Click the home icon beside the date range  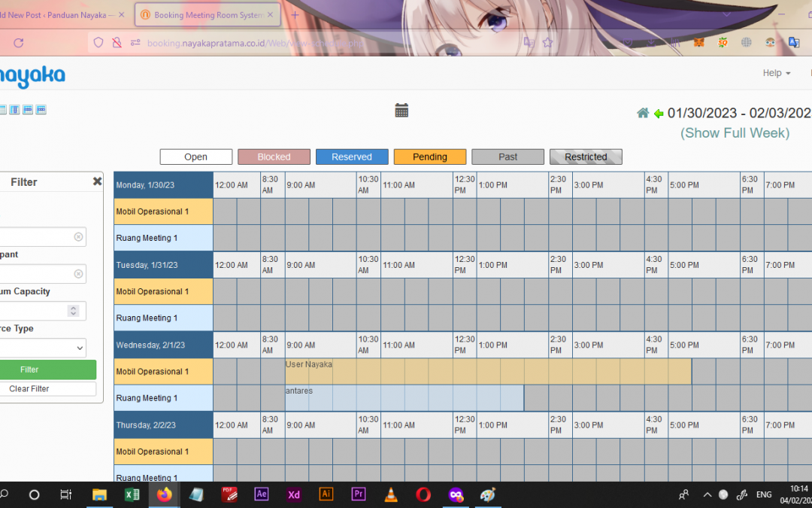643,112
